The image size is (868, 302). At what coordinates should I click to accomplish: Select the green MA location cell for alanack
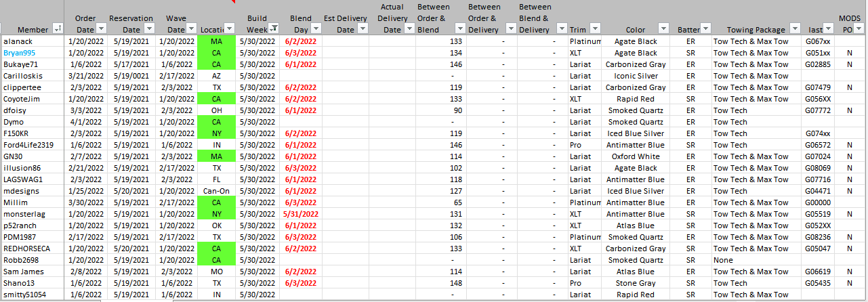[216, 41]
